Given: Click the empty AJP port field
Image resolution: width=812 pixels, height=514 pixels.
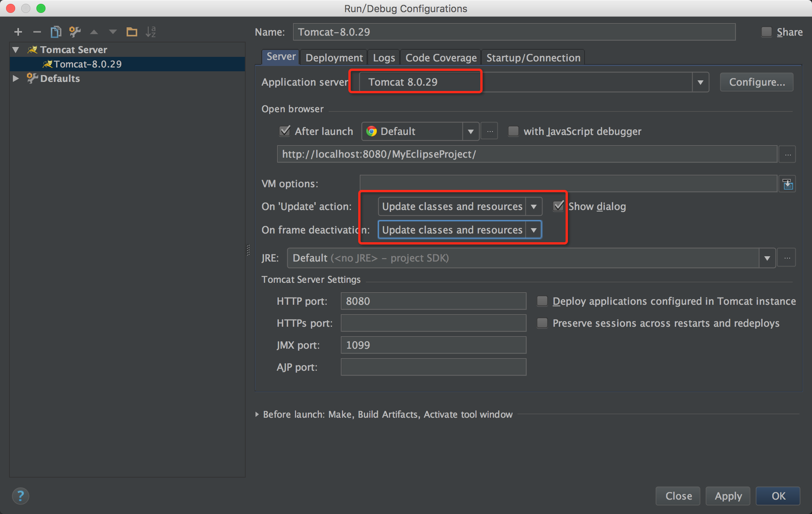Looking at the screenshot, I should coord(433,367).
